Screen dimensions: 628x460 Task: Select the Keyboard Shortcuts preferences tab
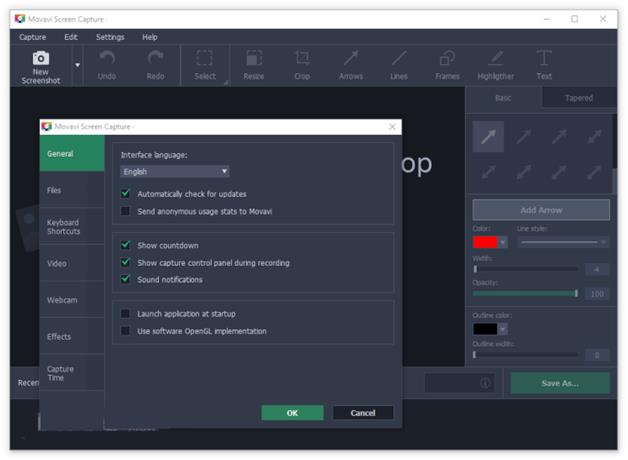point(72,227)
